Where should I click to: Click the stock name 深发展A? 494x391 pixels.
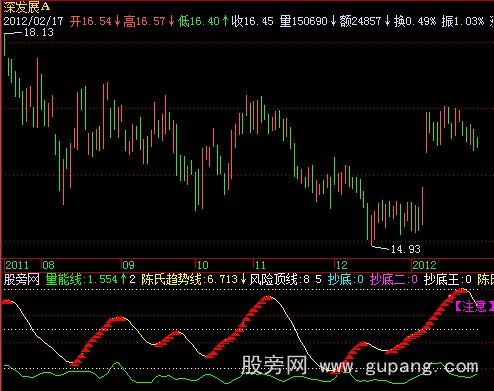point(27,6)
